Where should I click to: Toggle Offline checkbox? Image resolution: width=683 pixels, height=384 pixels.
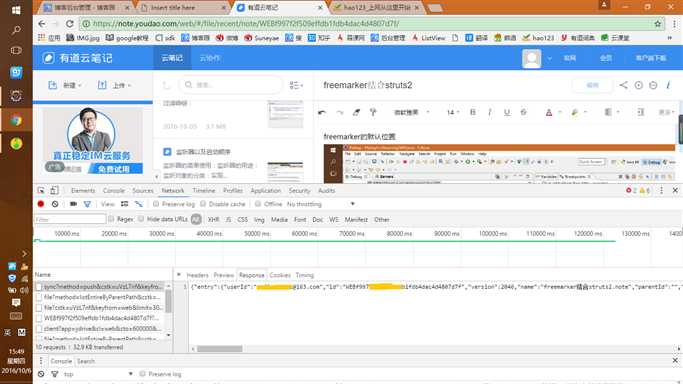pos(258,204)
